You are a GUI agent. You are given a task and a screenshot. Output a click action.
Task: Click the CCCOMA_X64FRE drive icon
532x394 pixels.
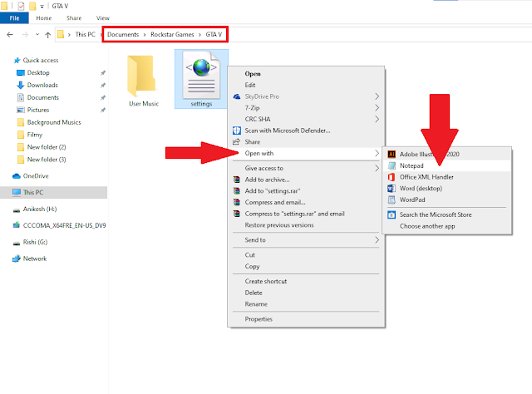[x=17, y=225]
